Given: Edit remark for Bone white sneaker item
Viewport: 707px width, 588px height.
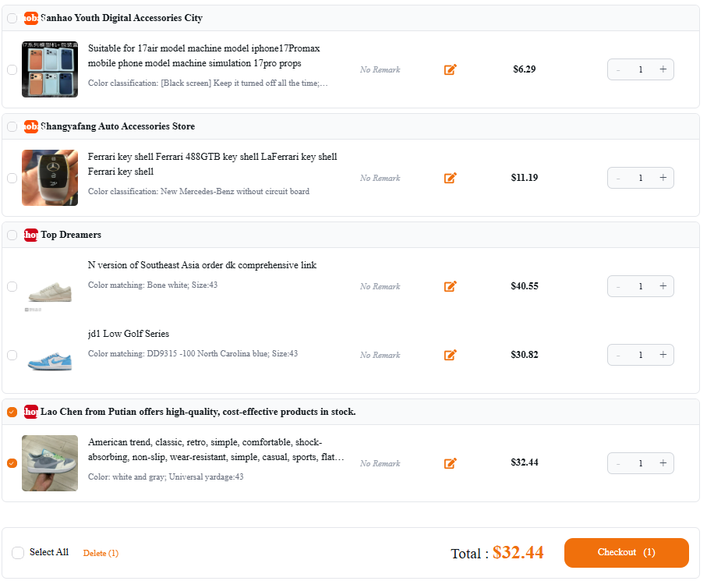Looking at the screenshot, I should [x=450, y=286].
